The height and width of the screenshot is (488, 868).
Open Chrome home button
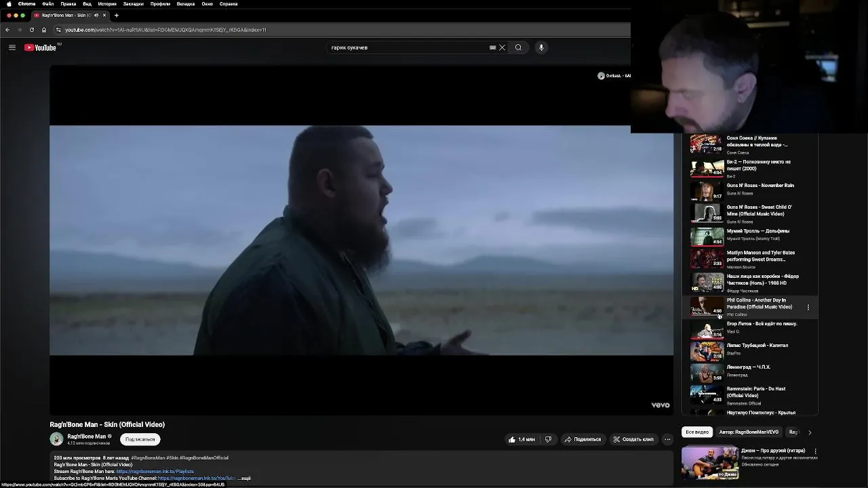44,30
